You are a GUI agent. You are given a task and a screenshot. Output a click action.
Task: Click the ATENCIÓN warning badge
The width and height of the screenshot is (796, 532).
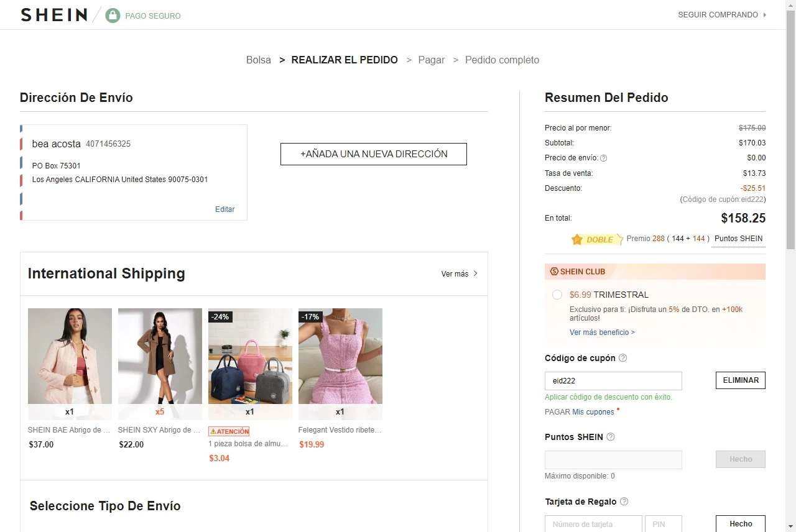229,431
